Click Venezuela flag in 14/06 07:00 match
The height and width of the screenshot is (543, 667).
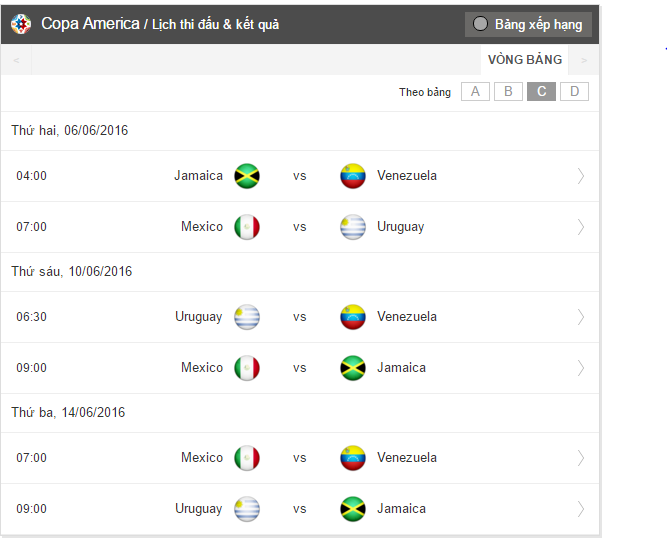[x=353, y=458]
